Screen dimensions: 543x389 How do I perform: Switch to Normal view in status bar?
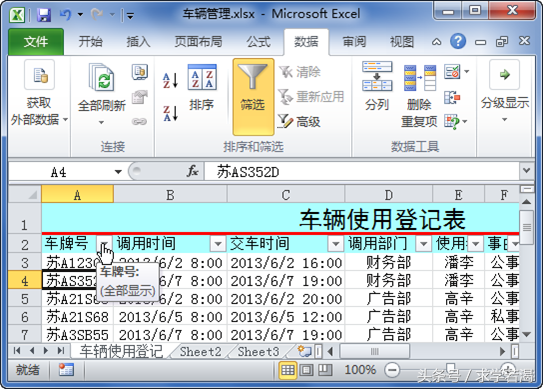point(287,370)
